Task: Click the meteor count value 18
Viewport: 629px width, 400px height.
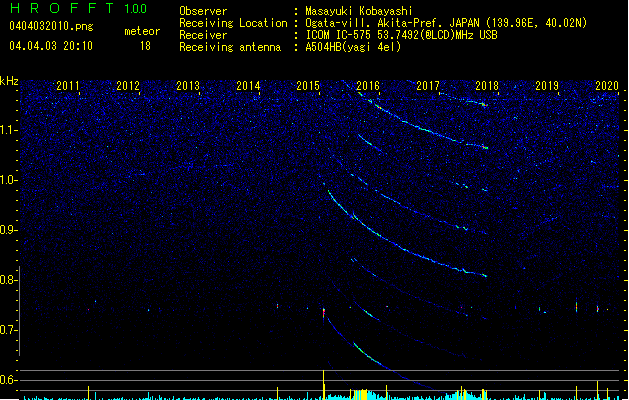Action: point(145,46)
